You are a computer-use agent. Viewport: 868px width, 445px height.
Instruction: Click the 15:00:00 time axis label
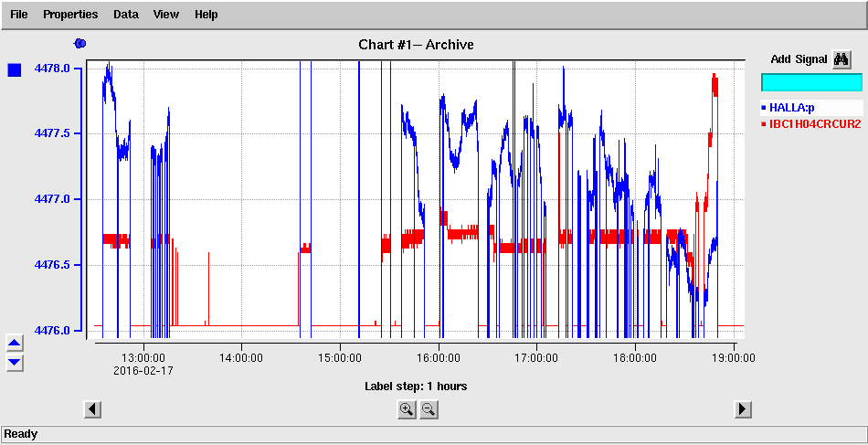point(341,358)
